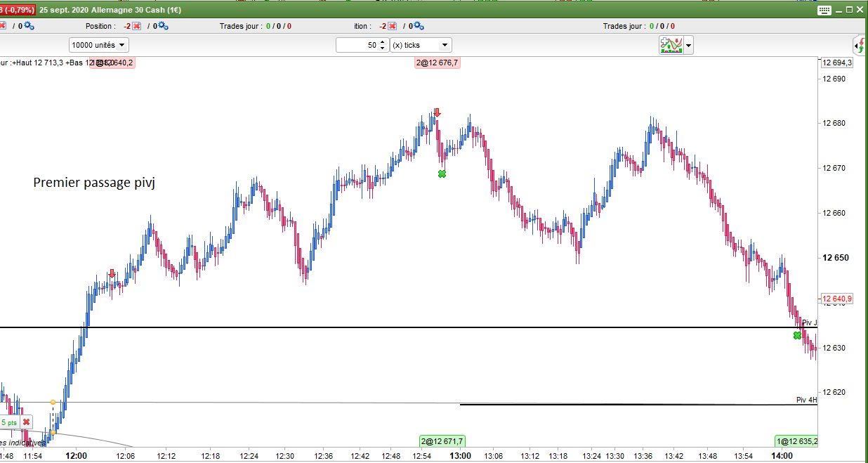Image resolution: width=868 pixels, height=463 pixels.
Task: Increase the tick value 50 with up arrow
Action: pos(382,42)
